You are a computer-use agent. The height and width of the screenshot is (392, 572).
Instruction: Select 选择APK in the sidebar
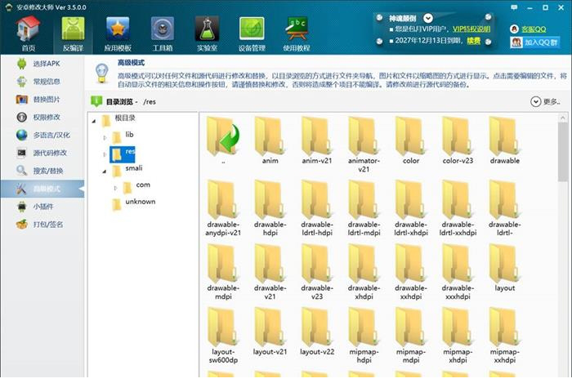click(x=47, y=64)
